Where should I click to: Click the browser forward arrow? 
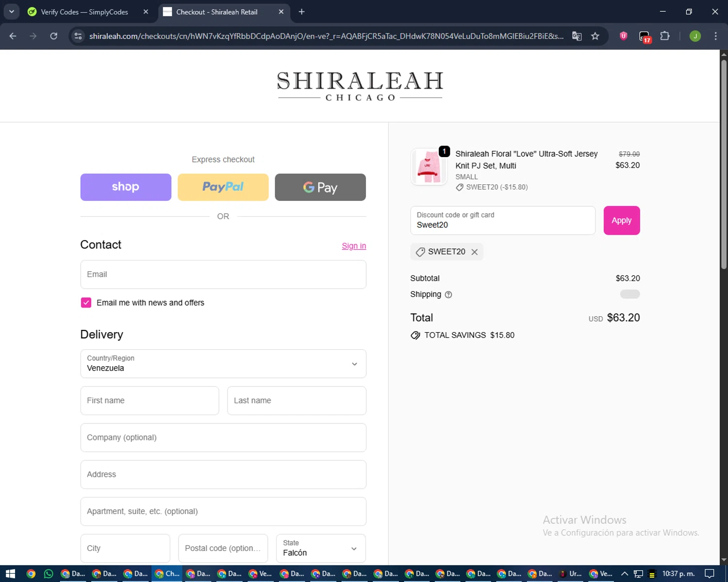[x=33, y=36]
